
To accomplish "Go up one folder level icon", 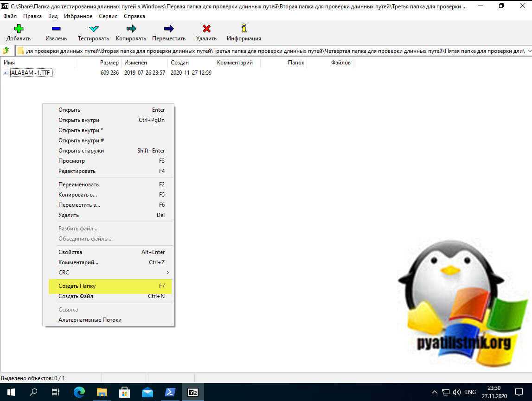I will pos(6,51).
